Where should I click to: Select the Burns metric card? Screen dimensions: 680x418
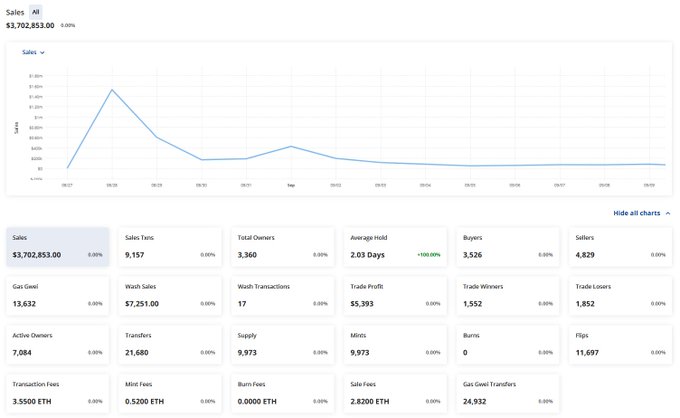(x=507, y=345)
